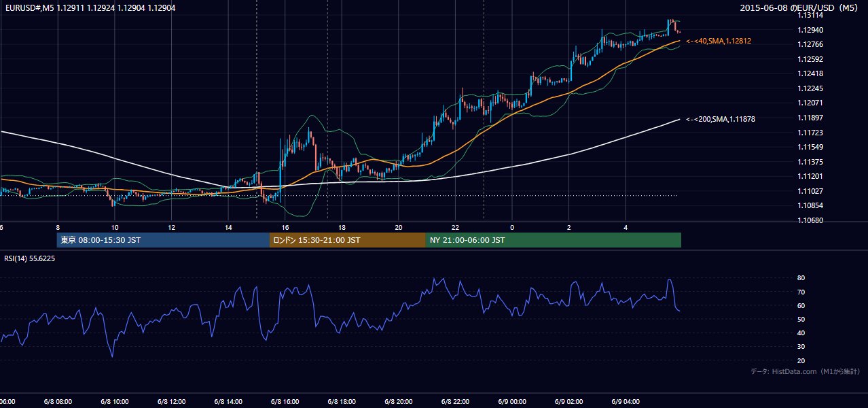Click price axis value 1.12592
This screenshot has width=868, height=408.
point(810,59)
